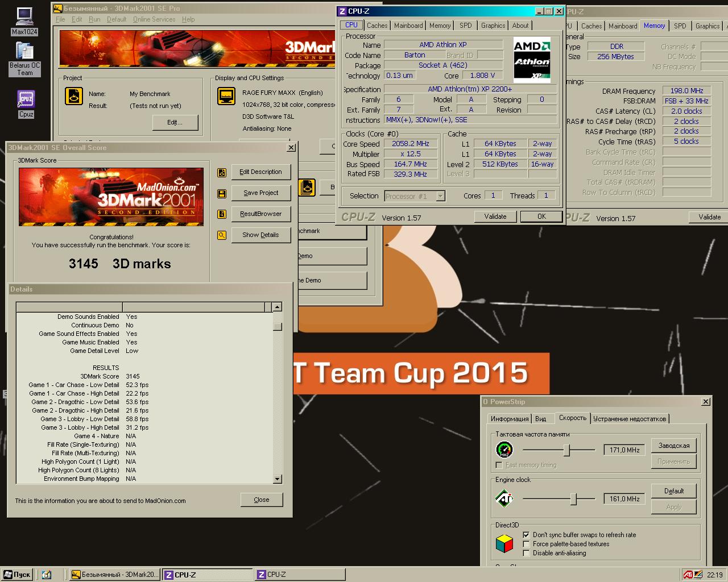Click the display settings monitor icon
The image size is (728, 582).
[226, 96]
